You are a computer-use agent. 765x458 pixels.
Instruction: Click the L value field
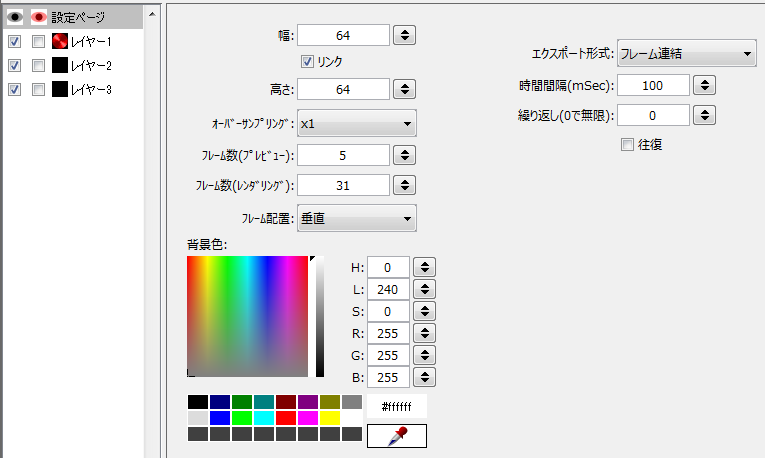(x=388, y=289)
